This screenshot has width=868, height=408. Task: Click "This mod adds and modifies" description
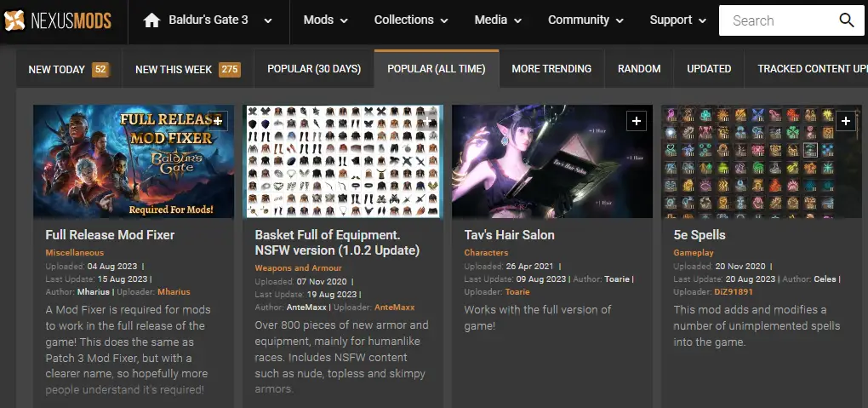point(757,325)
